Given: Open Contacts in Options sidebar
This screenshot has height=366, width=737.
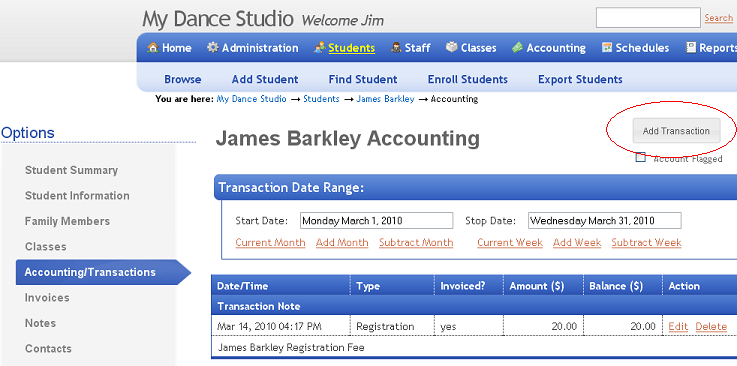Looking at the screenshot, I should [48, 349].
